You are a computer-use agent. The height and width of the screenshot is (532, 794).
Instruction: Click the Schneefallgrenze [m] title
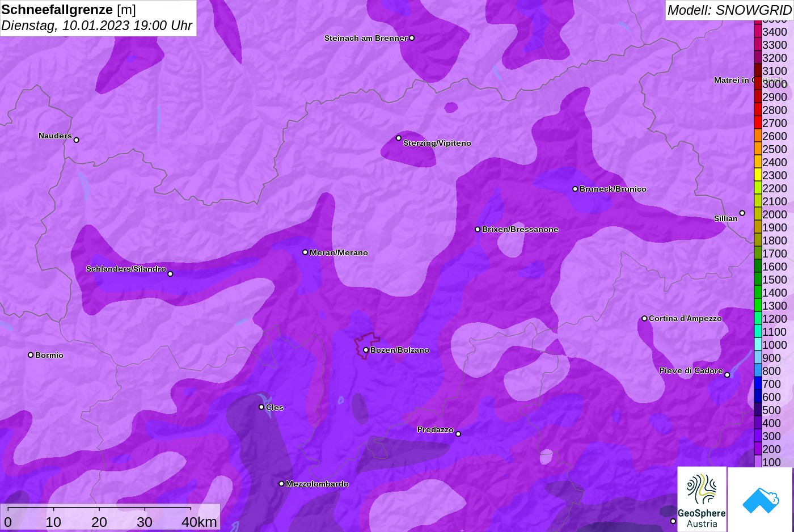click(x=69, y=10)
